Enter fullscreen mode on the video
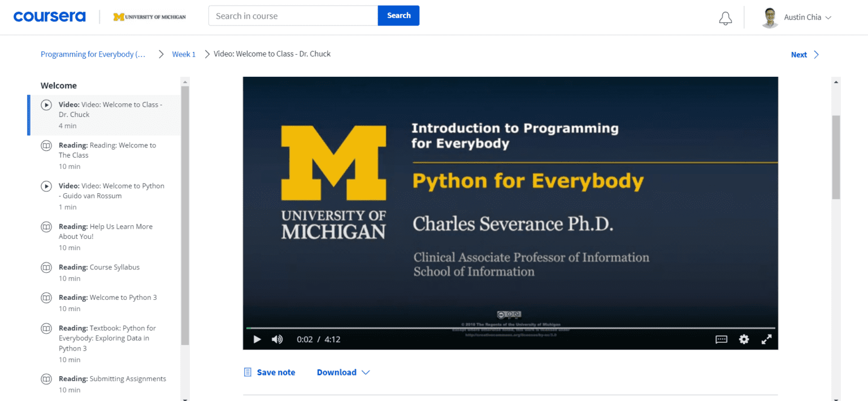Screen dimensions: 868x401 (766, 339)
